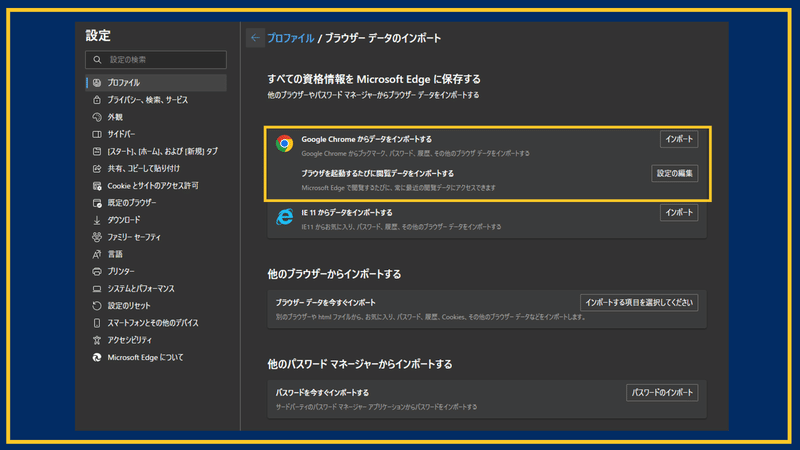Screen dimensions: 800x450
Task: Click the ファミリー セーフティ icon
Action: point(97,237)
